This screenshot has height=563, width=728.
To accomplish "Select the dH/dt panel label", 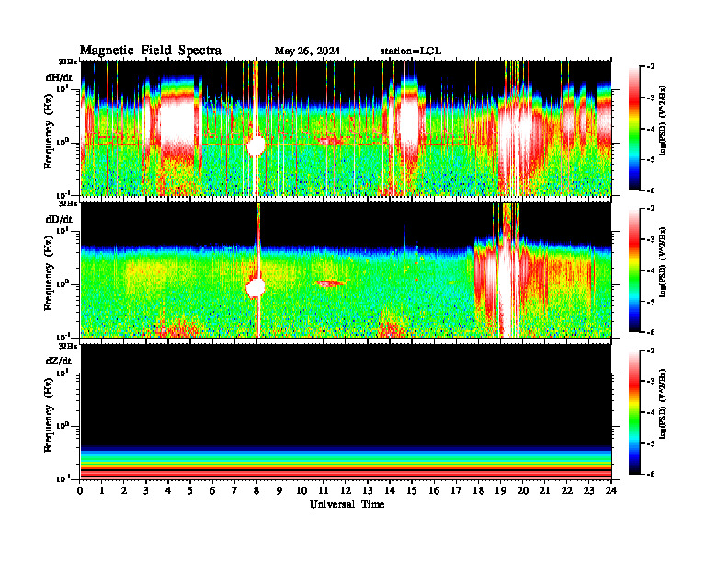I will [x=59, y=77].
